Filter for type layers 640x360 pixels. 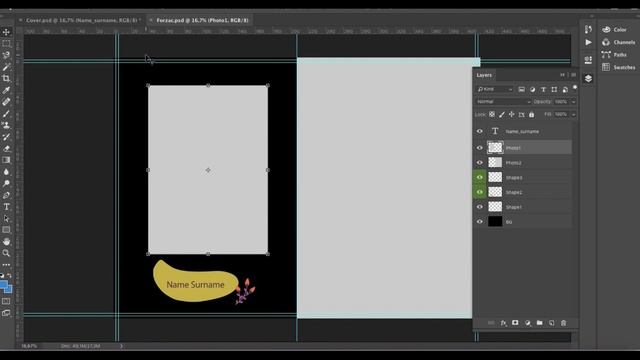543,89
